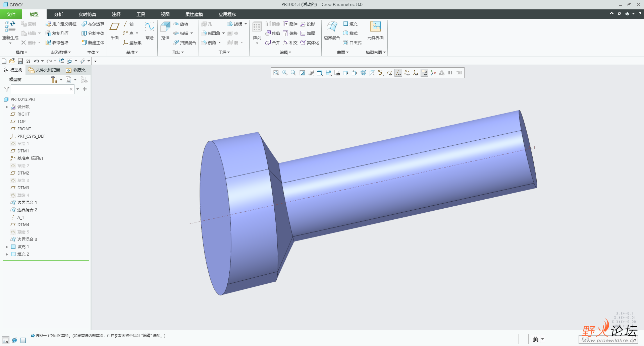Toggle coordinate system display in graphics toolbar
The height and width of the screenshot is (346, 644).
pyautogui.click(x=416, y=73)
